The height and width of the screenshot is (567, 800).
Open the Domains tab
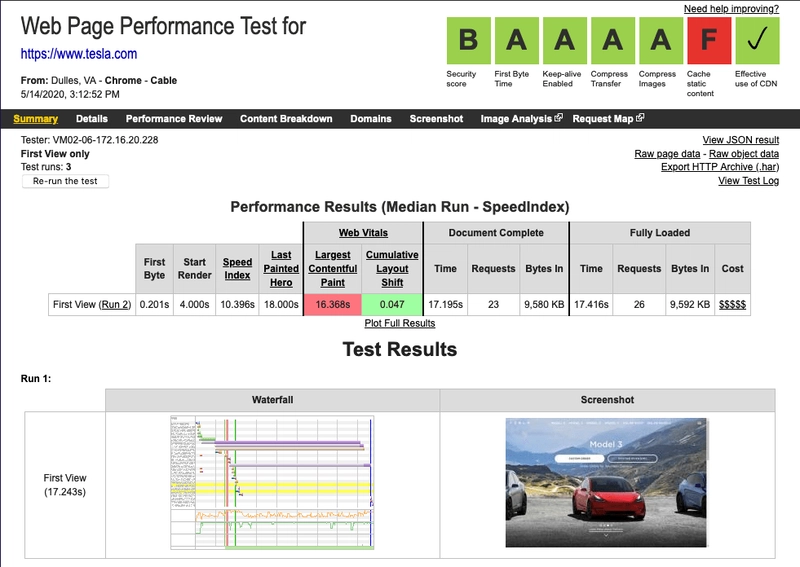pos(371,119)
